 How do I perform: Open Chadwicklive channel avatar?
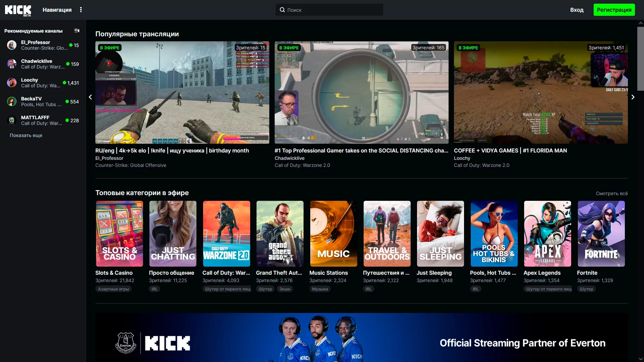[12, 64]
